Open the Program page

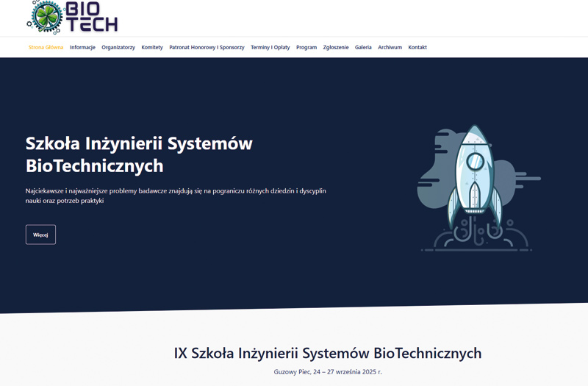click(x=306, y=47)
